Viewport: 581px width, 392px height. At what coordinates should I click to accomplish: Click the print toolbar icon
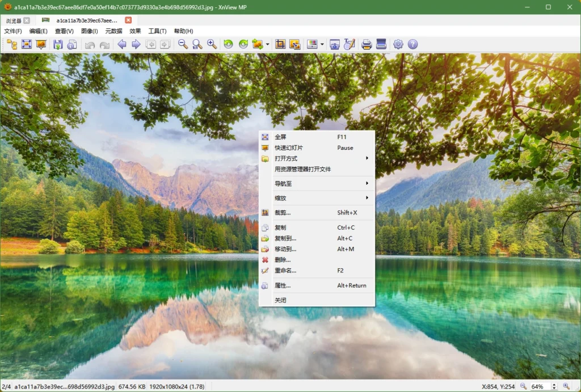pos(367,44)
